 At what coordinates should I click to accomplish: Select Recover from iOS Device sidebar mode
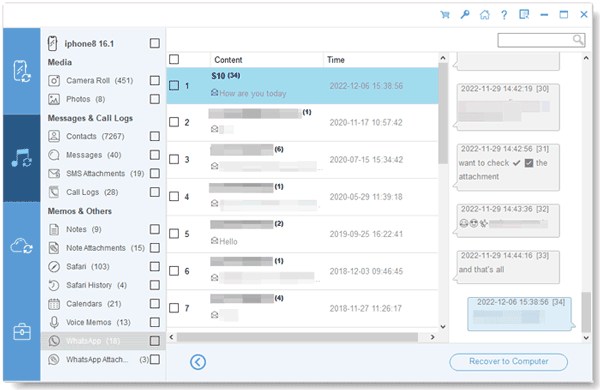click(22, 71)
